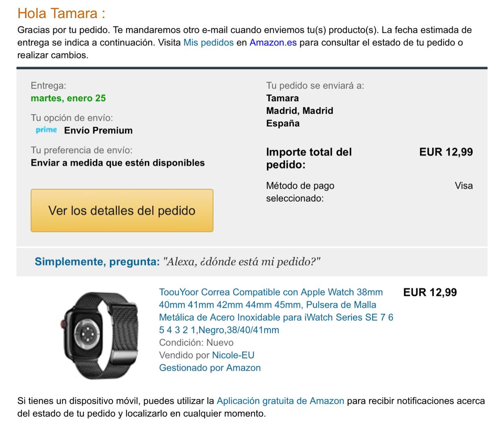Click the Hola Tamara greeting heading
The height and width of the screenshot is (427, 504).
61,13
